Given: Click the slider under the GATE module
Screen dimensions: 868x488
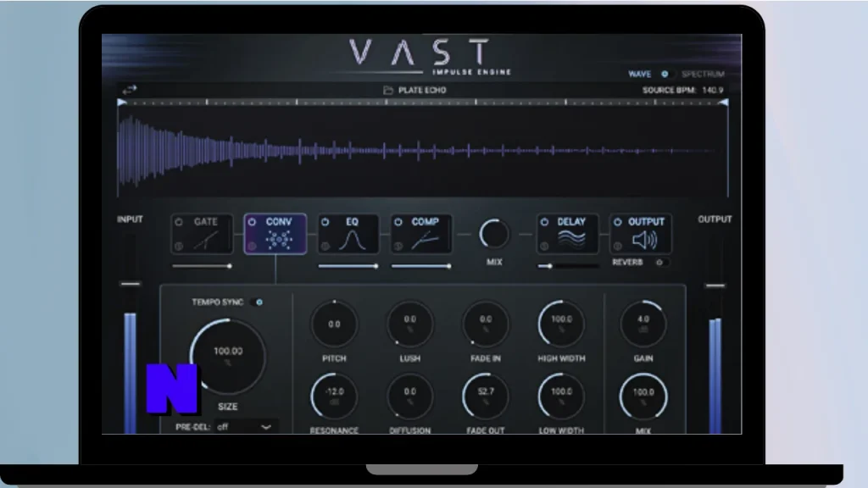Looking at the screenshot, I should click(202, 266).
